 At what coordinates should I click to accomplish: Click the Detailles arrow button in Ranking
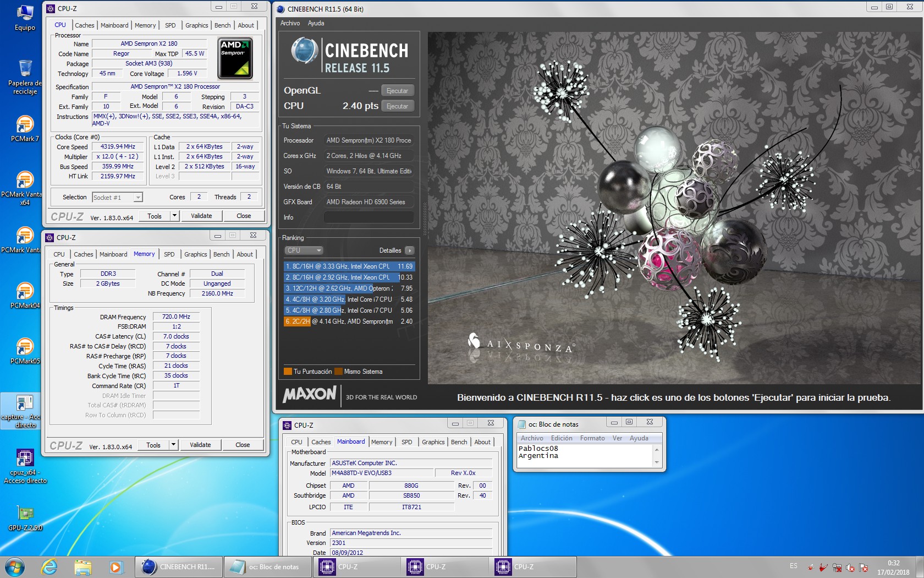coord(409,250)
